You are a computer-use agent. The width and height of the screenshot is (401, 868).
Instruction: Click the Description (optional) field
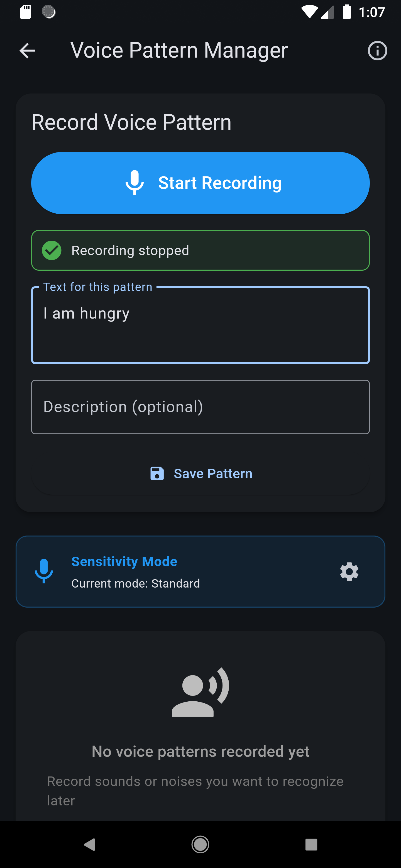click(x=200, y=407)
